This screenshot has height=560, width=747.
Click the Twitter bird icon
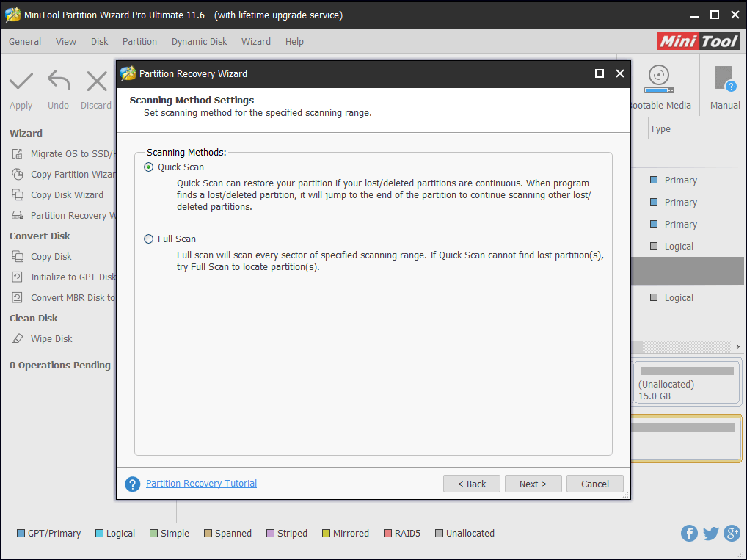click(x=710, y=533)
